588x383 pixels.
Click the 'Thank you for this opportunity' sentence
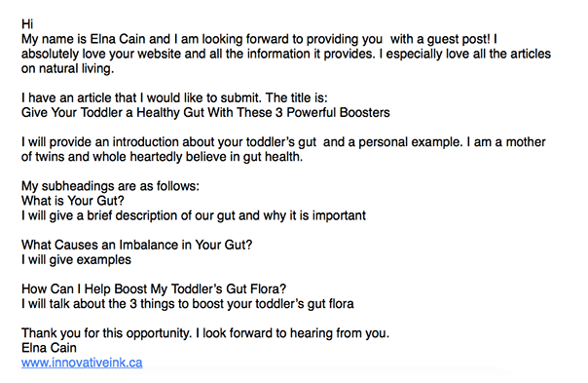tap(107, 333)
